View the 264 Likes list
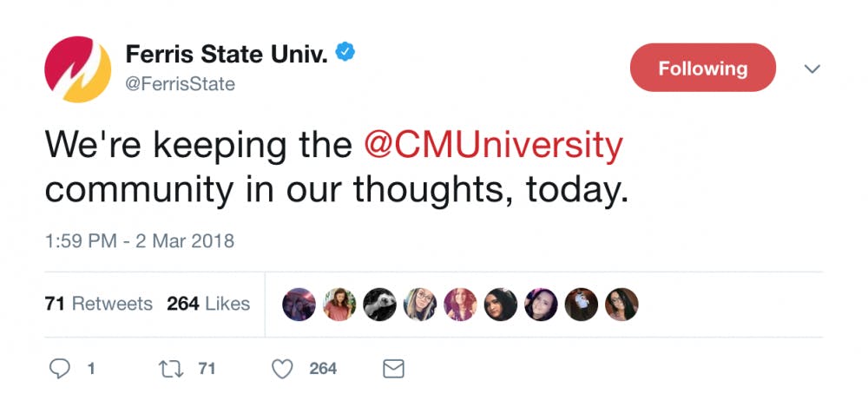 208,304
